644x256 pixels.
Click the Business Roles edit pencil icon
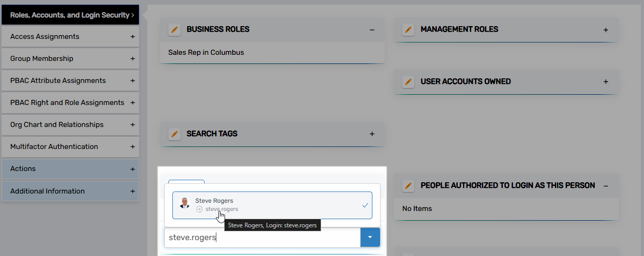[x=174, y=30]
